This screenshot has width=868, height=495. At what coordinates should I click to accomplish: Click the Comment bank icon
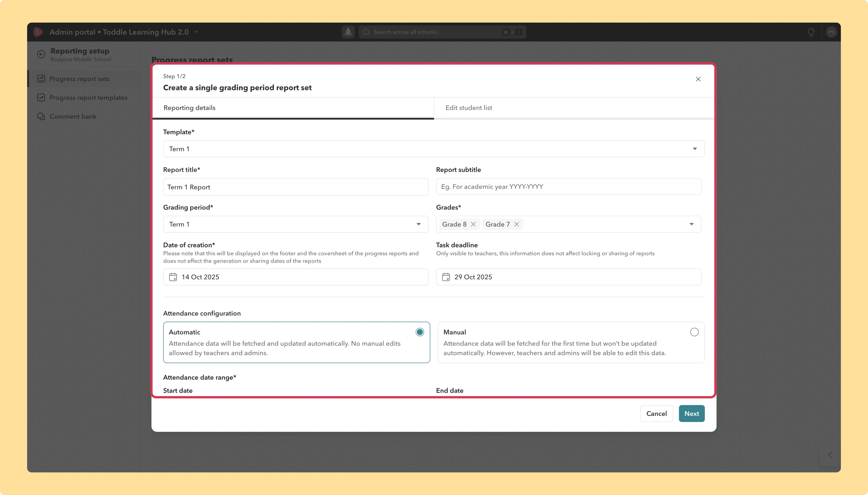41,116
